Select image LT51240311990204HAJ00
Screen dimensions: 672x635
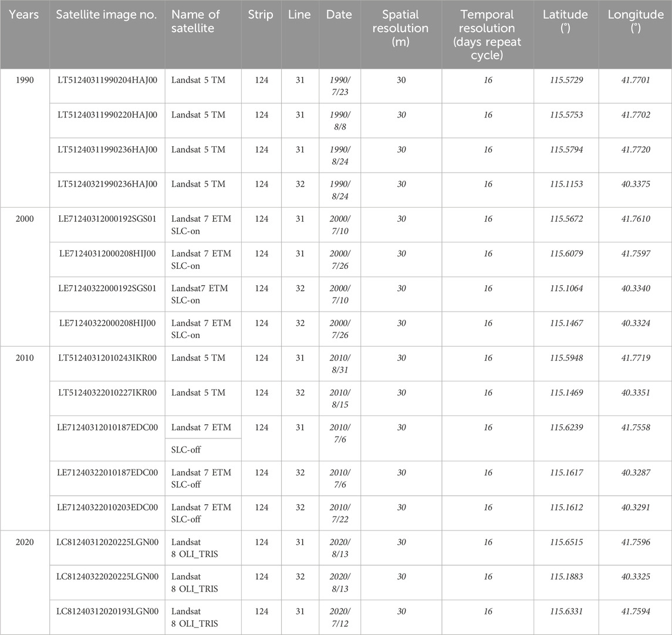click(107, 80)
